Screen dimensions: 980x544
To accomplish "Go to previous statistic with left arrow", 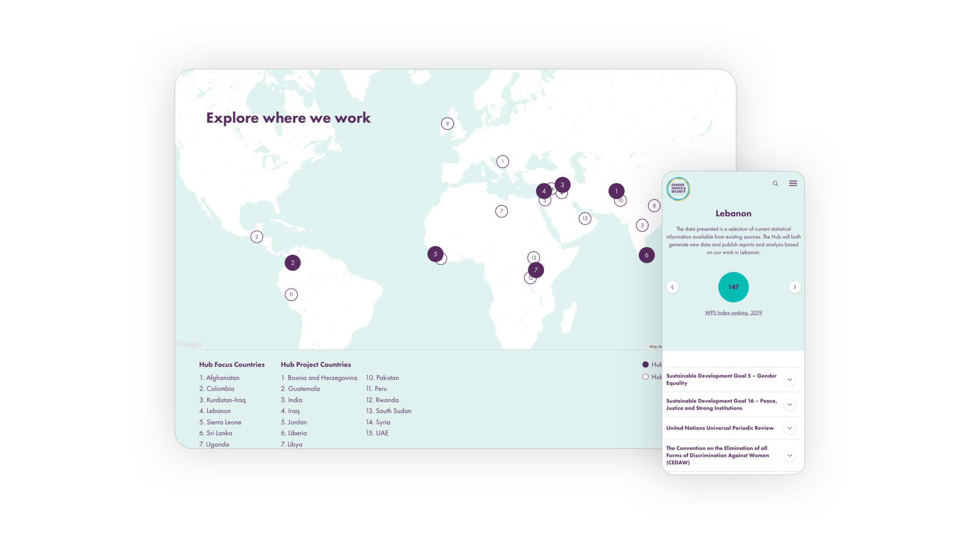I will click(672, 287).
